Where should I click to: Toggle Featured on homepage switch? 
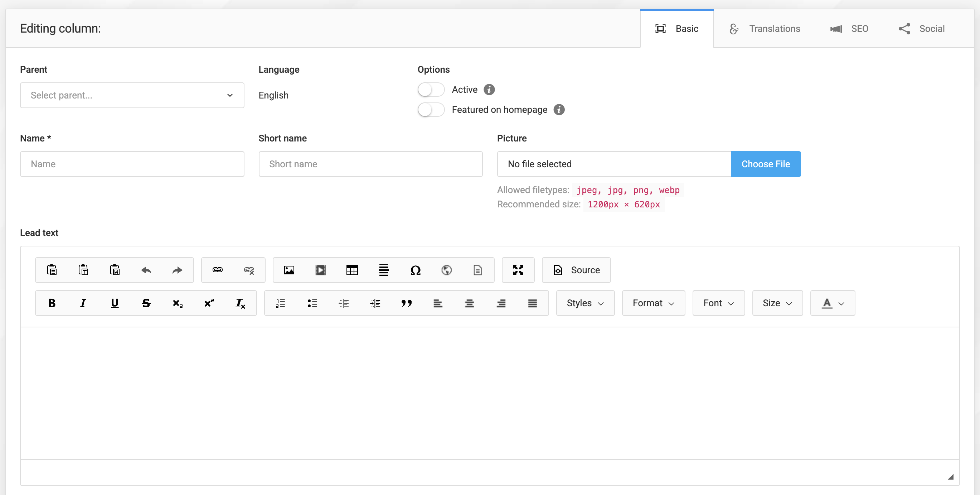tap(431, 110)
